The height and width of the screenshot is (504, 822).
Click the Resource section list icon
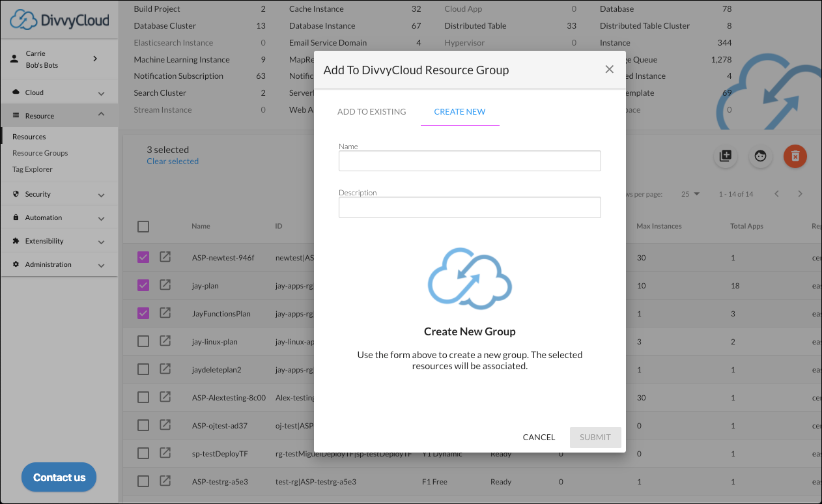(x=16, y=115)
